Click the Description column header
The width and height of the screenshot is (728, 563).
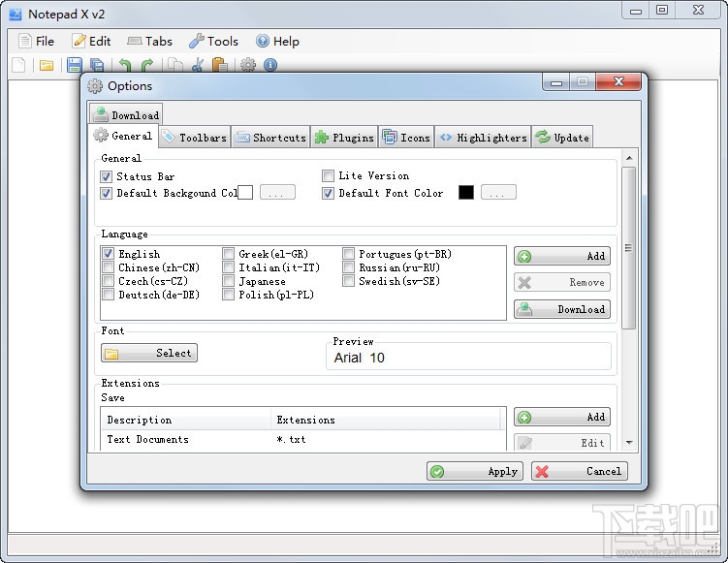click(186, 420)
